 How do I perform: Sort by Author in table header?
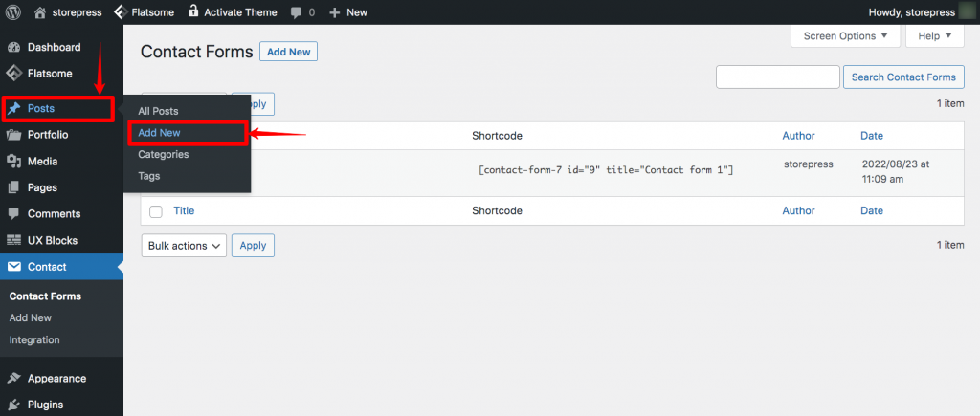[799, 136]
